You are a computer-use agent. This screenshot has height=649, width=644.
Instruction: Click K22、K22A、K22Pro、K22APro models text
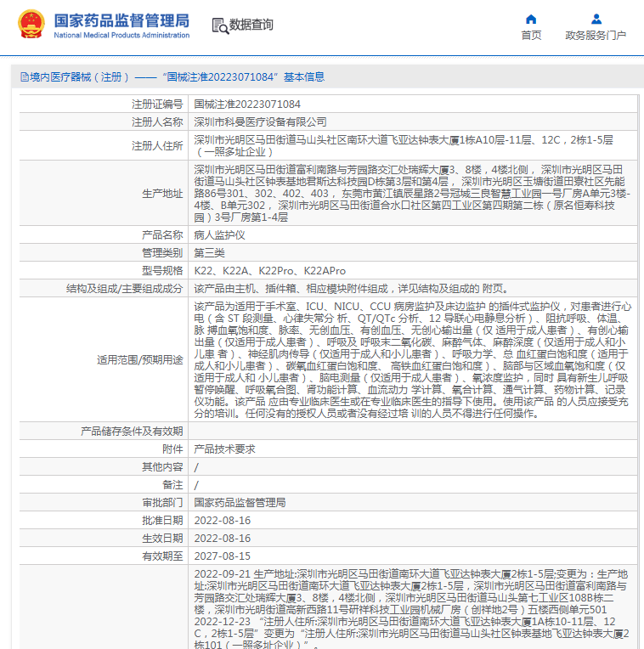point(270,271)
